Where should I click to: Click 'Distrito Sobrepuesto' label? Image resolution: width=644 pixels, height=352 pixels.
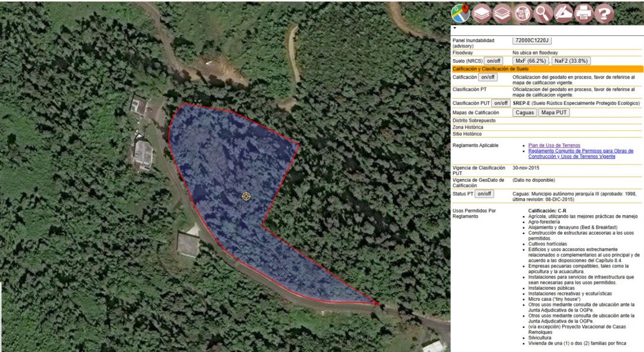[474, 121]
